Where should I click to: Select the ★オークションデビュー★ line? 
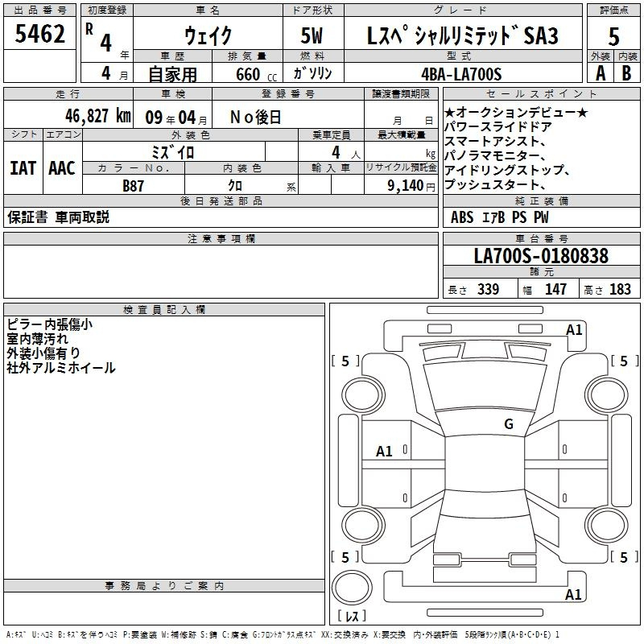(516, 113)
